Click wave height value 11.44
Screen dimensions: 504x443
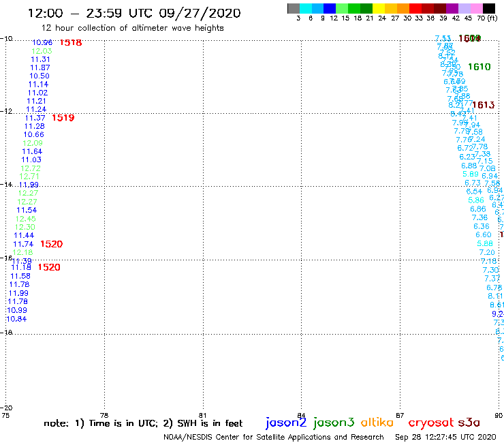click(24, 235)
